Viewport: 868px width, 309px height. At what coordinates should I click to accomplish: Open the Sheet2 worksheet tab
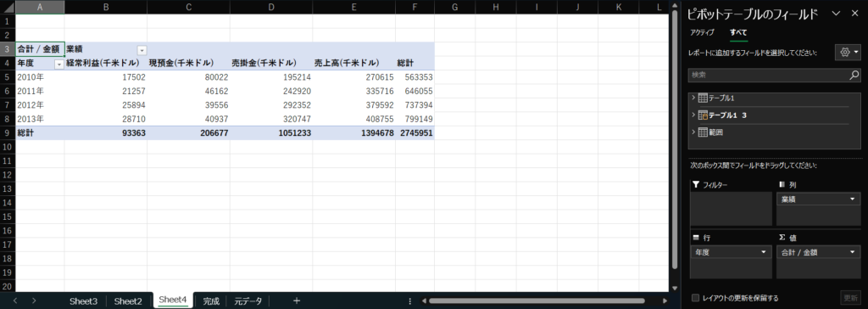128,301
